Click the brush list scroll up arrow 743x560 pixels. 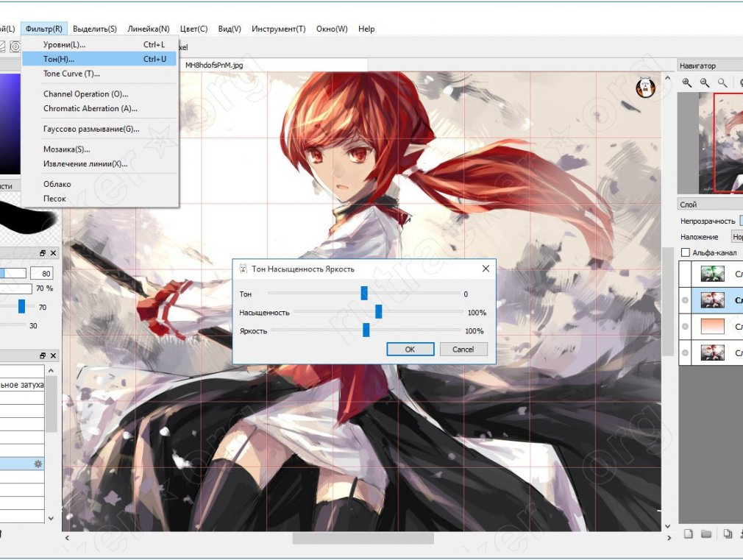pyautogui.click(x=51, y=371)
